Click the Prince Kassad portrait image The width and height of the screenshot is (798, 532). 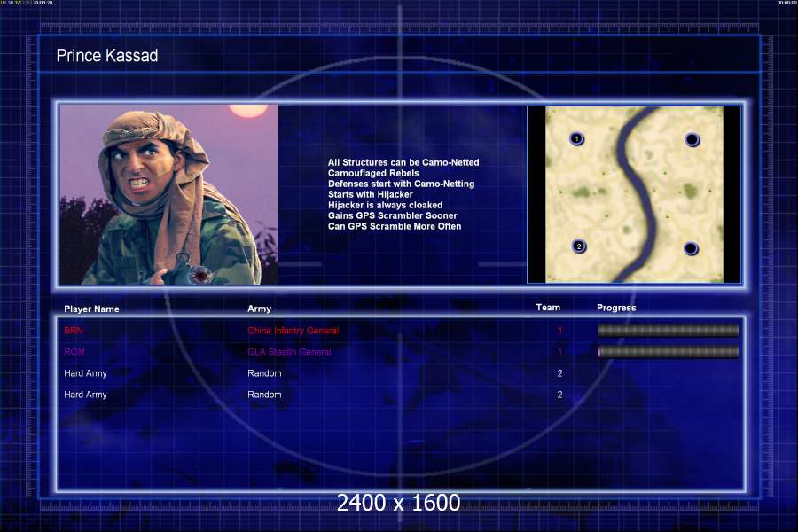click(x=169, y=194)
